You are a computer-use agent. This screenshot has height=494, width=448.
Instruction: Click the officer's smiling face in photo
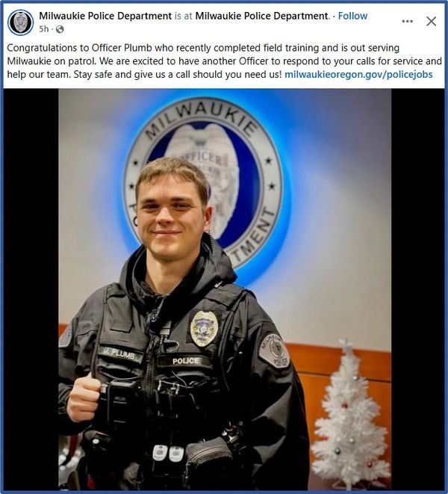(172, 213)
